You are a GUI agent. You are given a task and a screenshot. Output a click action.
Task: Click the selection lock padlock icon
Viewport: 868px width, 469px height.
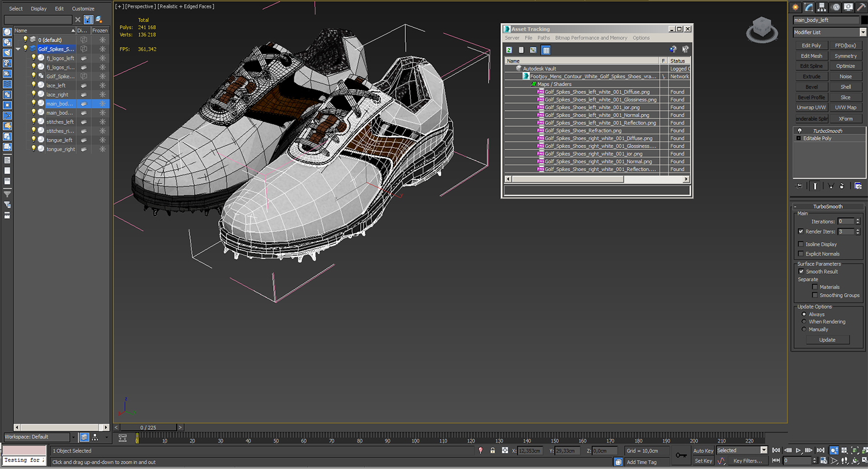pyautogui.click(x=493, y=451)
